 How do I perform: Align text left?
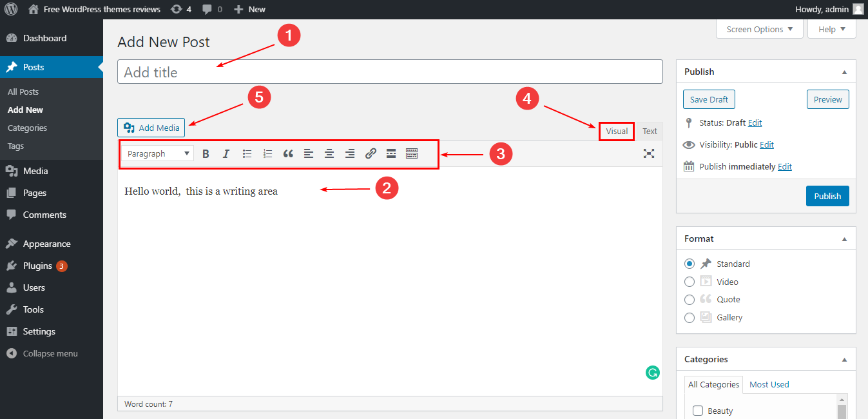tap(309, 153)
